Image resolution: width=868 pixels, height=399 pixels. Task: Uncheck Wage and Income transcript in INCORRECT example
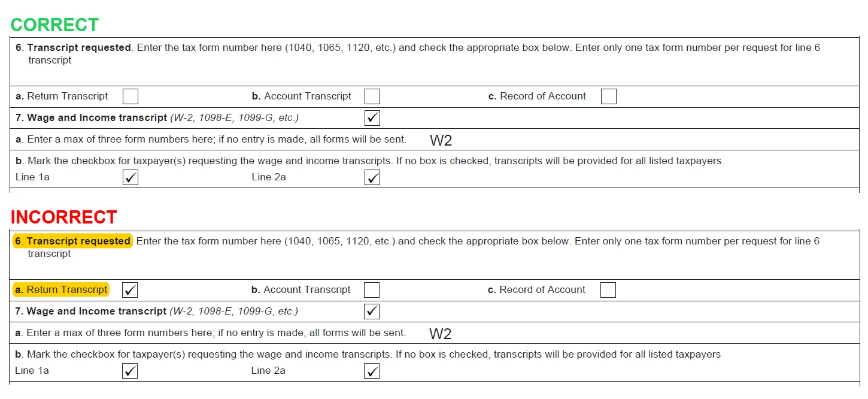[372, 312]
